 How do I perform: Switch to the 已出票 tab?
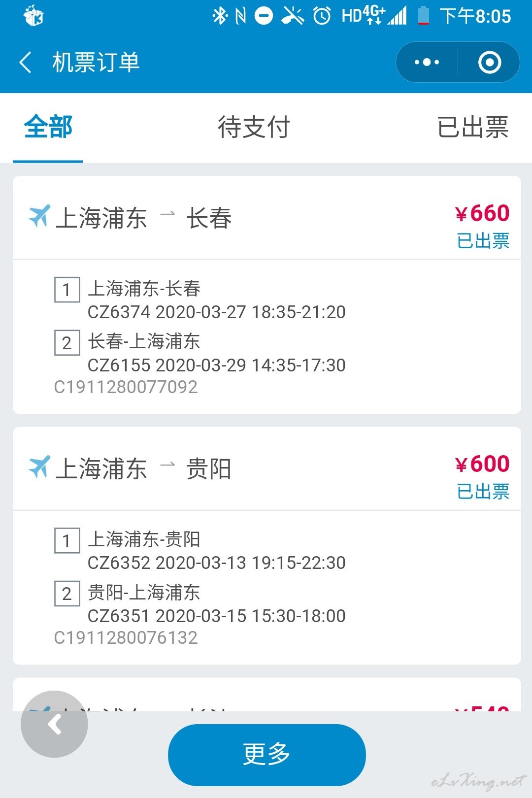(x=473, y=127)
